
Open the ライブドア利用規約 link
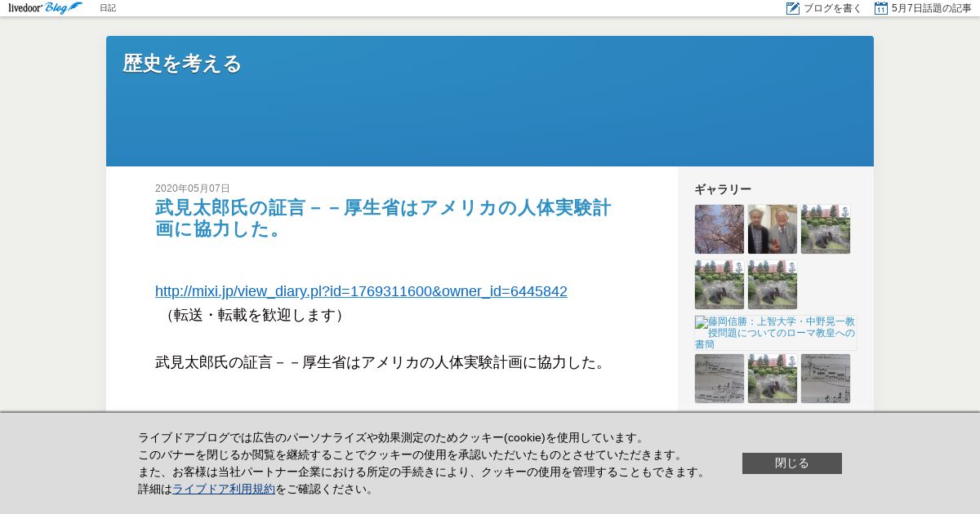pos(224,489)
